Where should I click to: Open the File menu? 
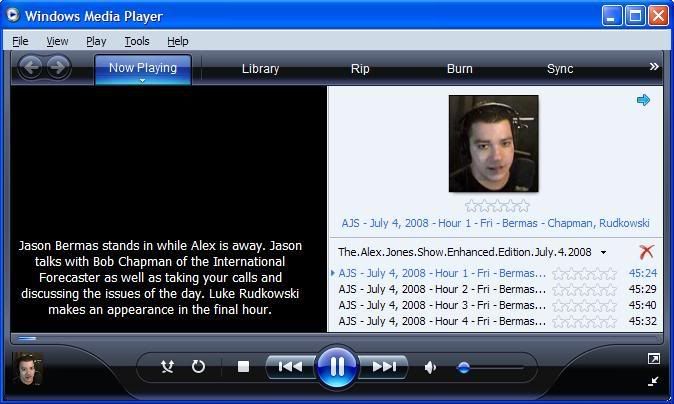click(x=20, y=41)
